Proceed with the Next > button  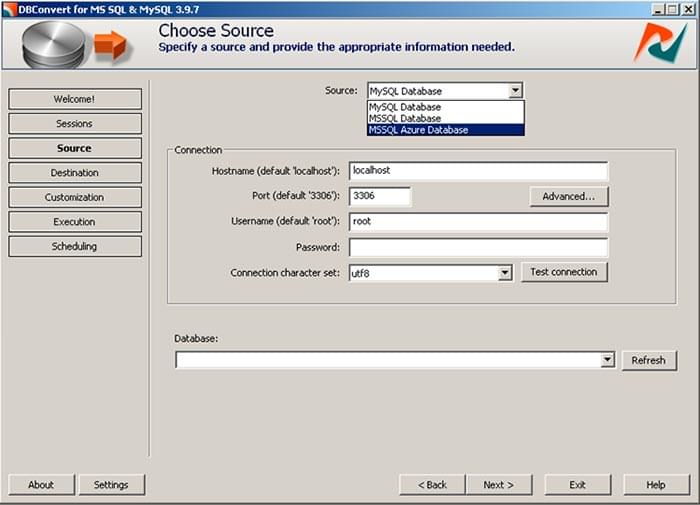click(499, 485)
